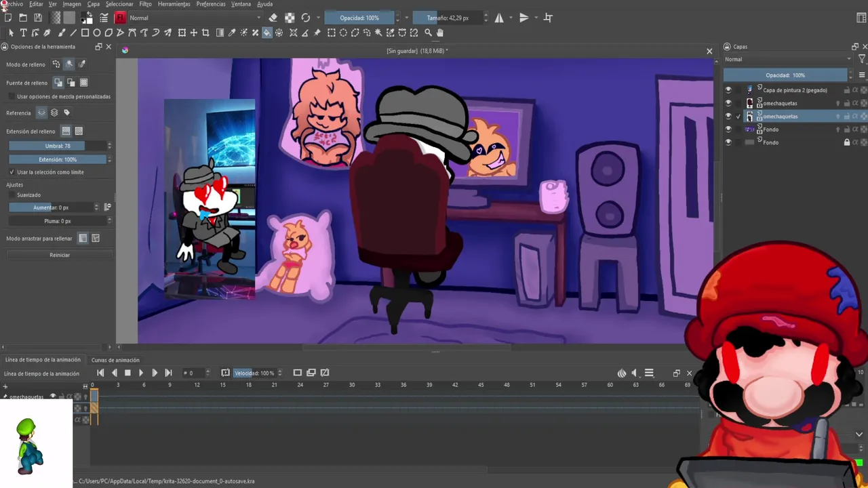Add a new layer in timeline
868x488 pixels.
click(x=5, y=387)
